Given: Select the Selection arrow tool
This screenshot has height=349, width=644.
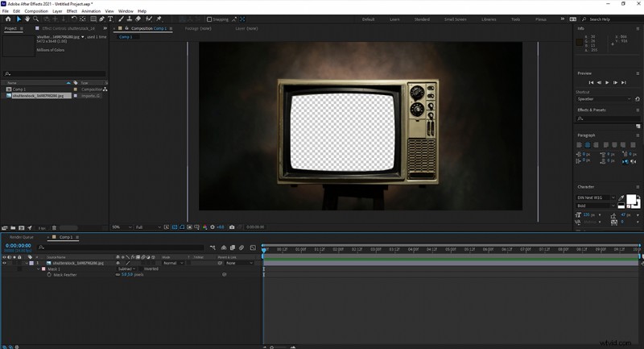Looking at the screenshot, I should click(x=19, y=19).
